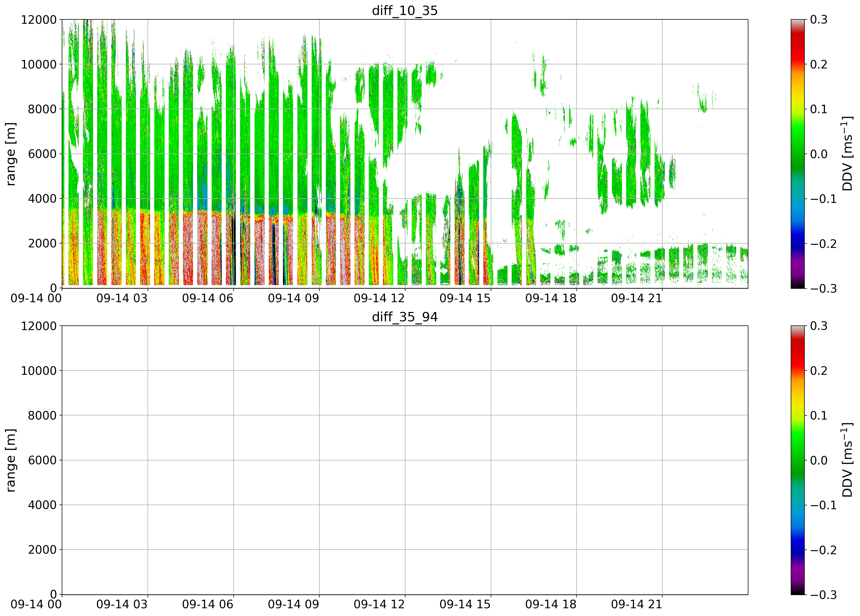The width and height of the screenshot is (860, 616).
Task: Click the diff_35_94 plot title
Action: (x=405, y=317)
